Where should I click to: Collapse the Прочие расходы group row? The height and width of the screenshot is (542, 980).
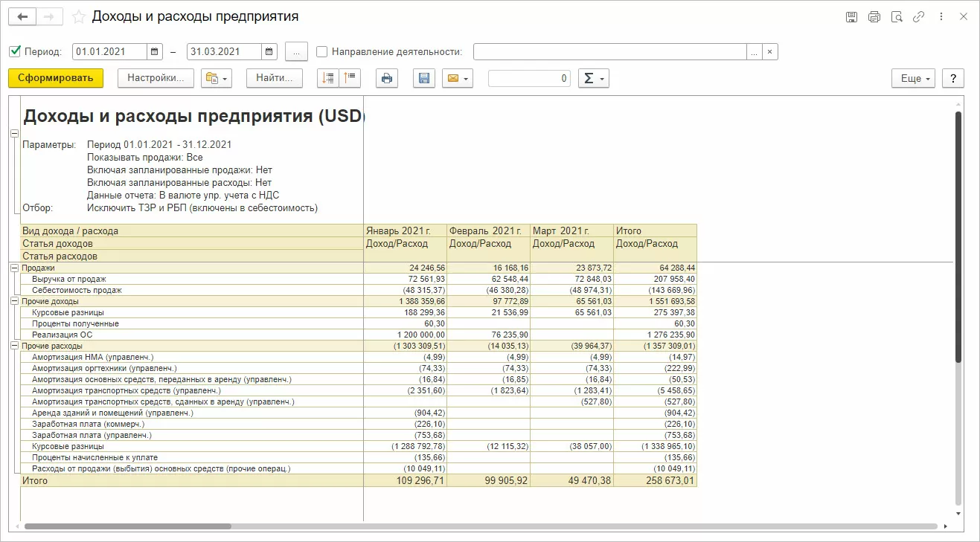point(13,346)
